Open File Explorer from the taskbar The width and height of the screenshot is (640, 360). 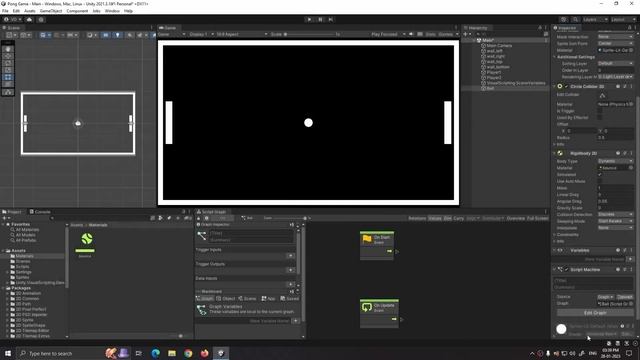[172, 353]
